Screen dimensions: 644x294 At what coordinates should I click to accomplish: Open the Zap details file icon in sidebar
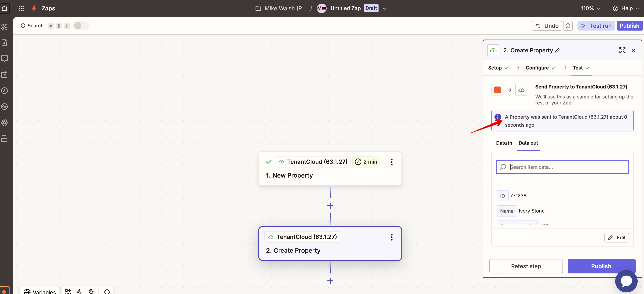point(5,43)
